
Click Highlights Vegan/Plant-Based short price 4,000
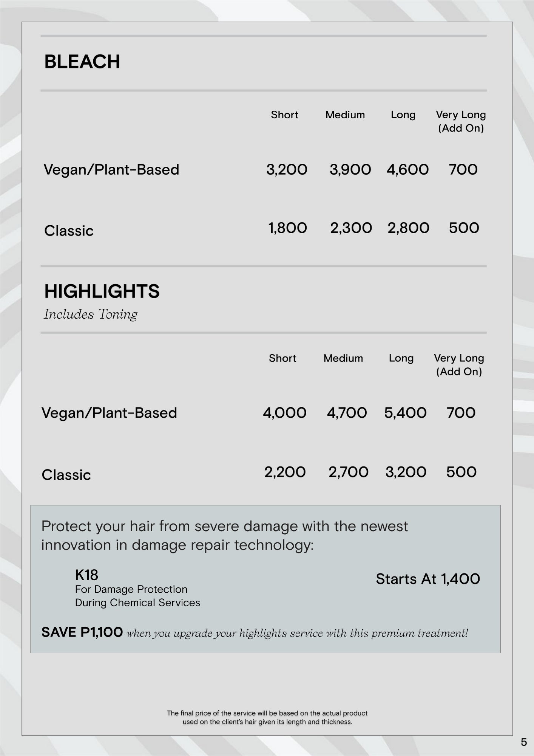pos(284,413)
